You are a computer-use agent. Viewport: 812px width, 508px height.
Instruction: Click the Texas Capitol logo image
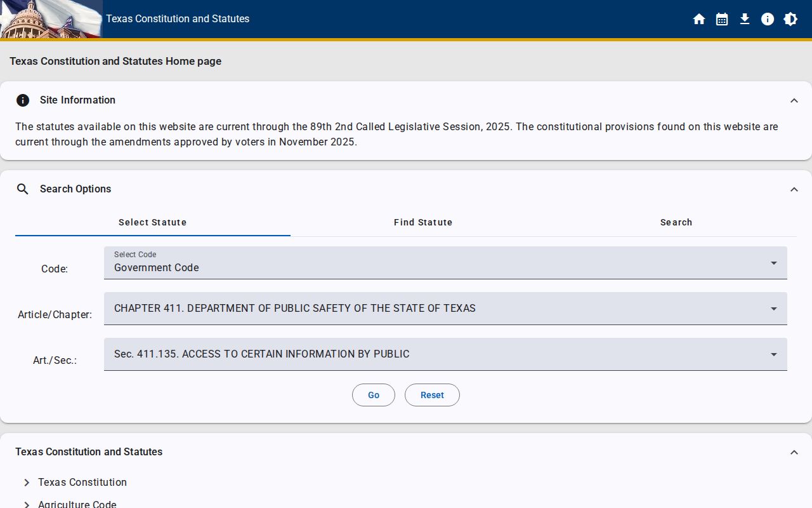(x=51, y=19)
